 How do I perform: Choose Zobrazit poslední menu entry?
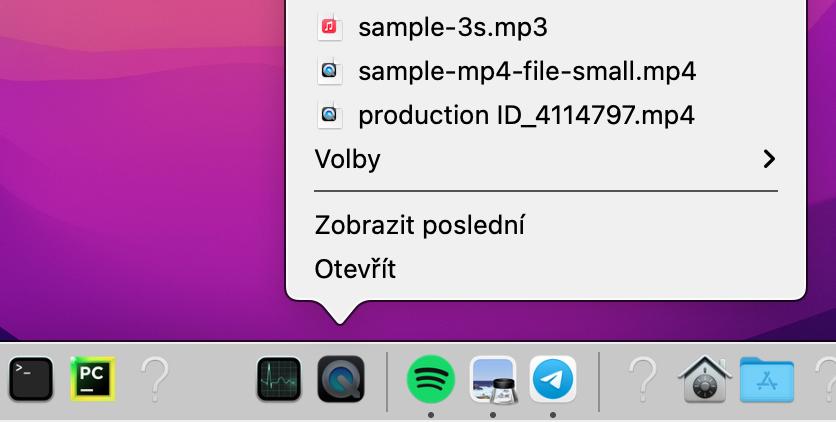pos(420,224)
